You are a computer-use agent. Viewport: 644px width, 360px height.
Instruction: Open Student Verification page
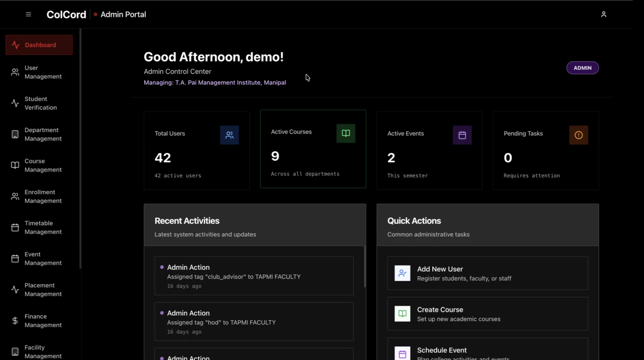tap(39, 103)
